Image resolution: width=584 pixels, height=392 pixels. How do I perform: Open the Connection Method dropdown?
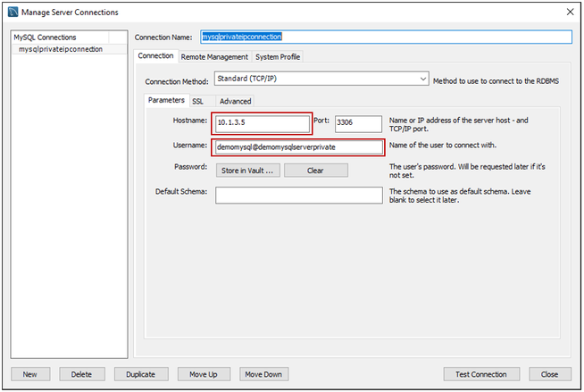click(321, 79)
